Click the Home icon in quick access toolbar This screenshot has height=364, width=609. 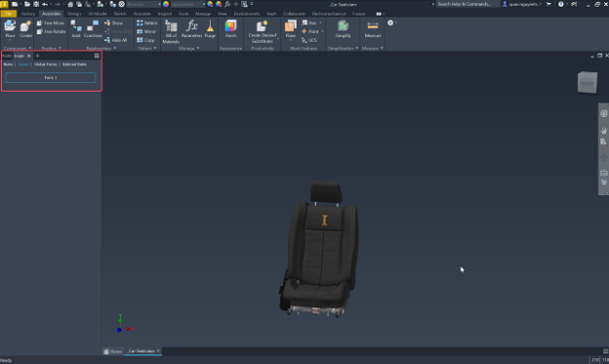(x=70, y=4)
